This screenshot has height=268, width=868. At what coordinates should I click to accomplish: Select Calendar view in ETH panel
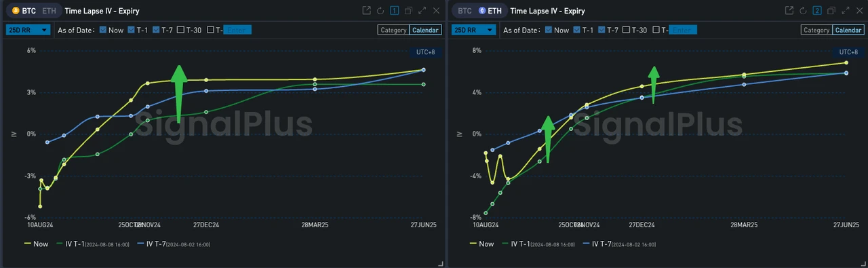848,30
